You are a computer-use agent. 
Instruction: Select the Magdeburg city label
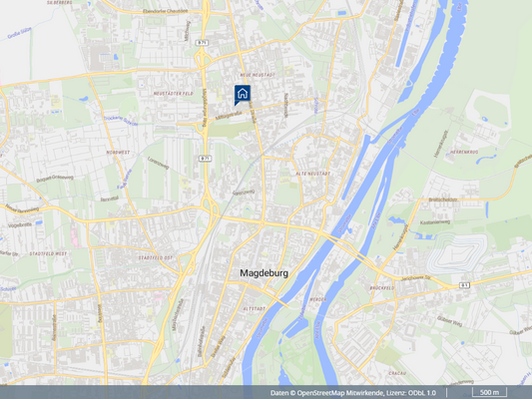[x=264, y=273]
